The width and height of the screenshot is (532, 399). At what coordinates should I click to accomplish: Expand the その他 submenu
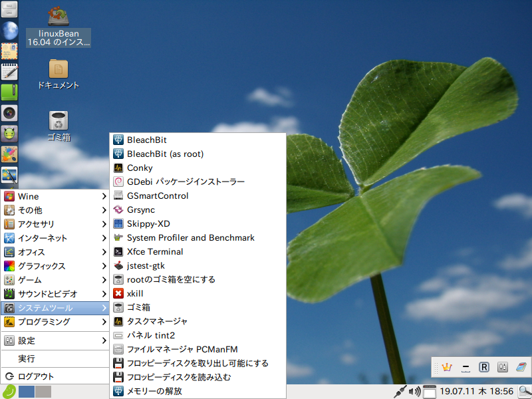tap(55, 210)
